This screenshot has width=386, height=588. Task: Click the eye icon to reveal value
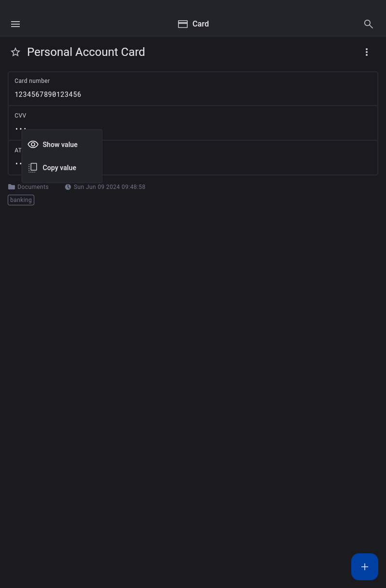(33, 145)
